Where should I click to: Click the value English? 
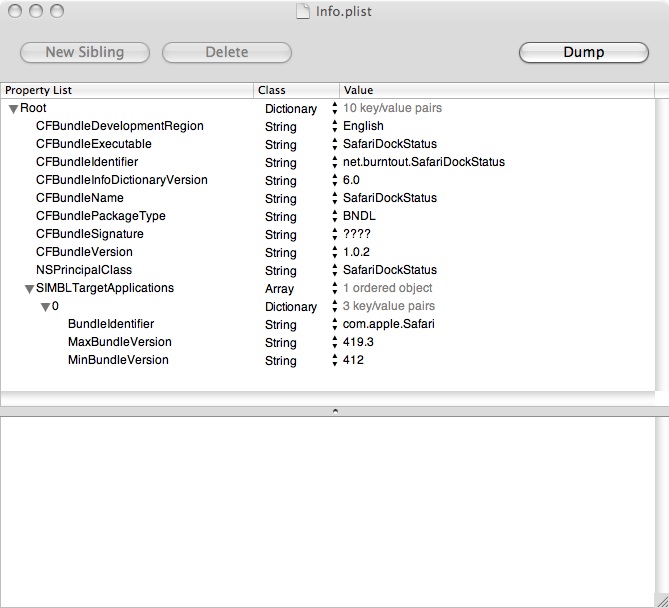coord(363,126)
